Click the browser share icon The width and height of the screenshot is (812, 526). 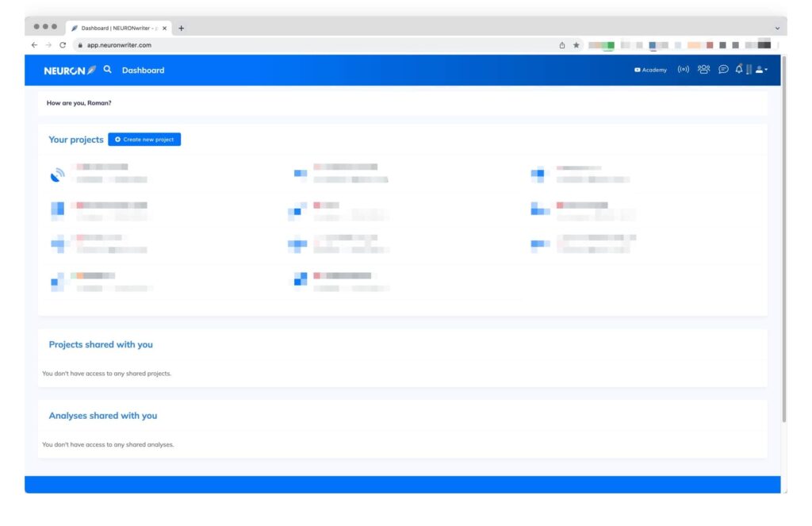(x=562, y=45)
